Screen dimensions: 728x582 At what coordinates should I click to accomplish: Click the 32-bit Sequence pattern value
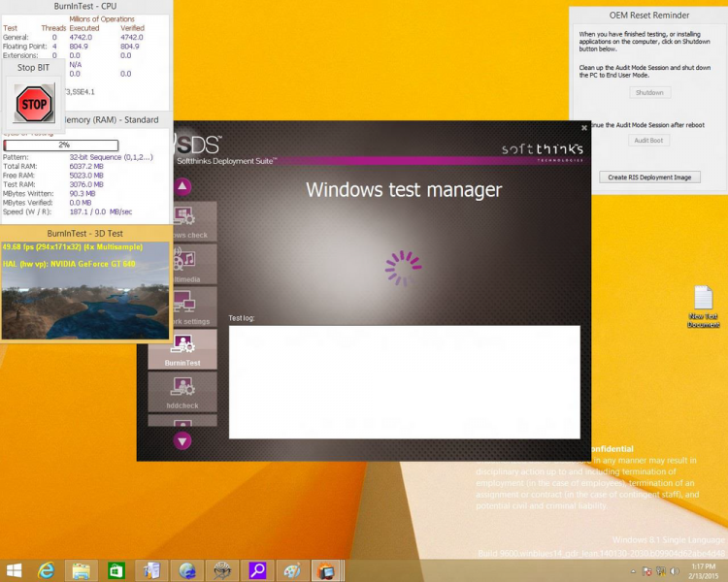(111, 157)
